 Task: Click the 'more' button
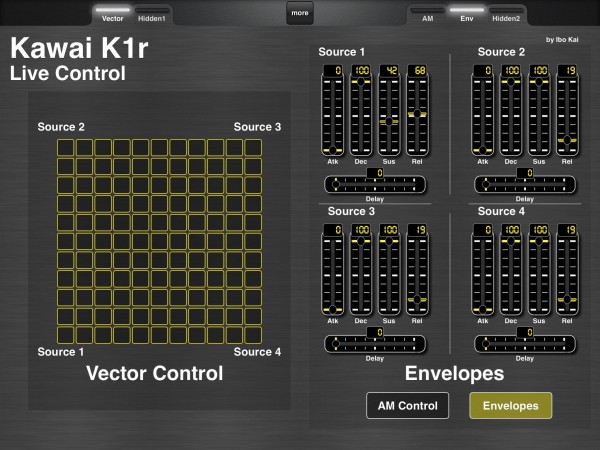point(300,13)
